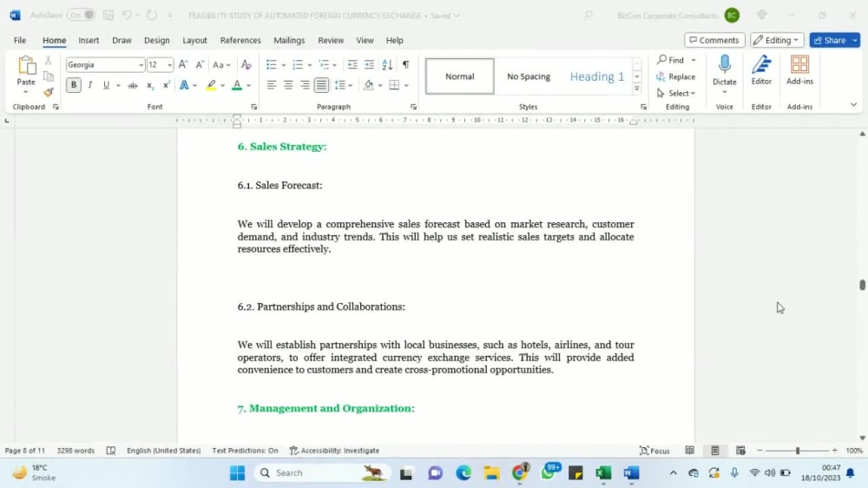Switch to the Layout tab
This screenshot has height=488, width=868.
194,41
